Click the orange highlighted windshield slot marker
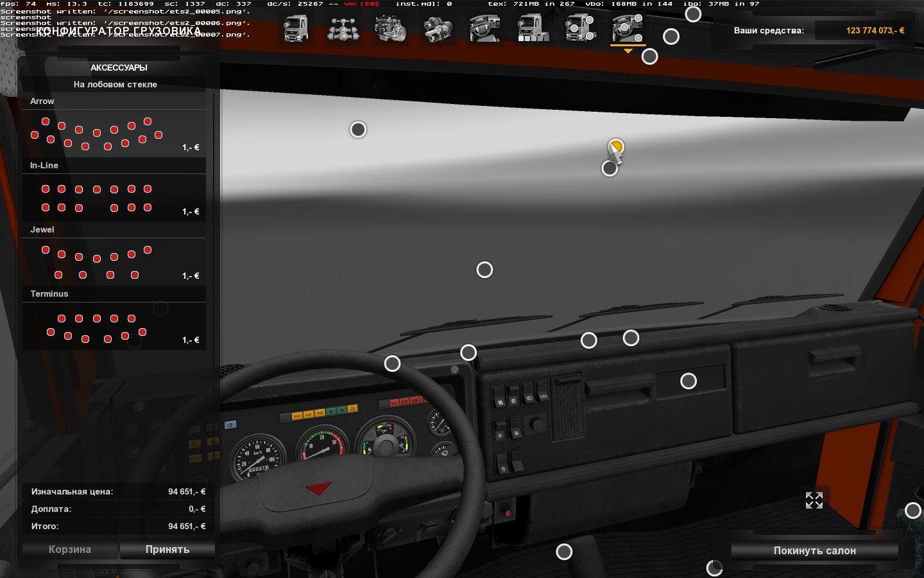This screenshot has height=578, width=924. [616, 147]
